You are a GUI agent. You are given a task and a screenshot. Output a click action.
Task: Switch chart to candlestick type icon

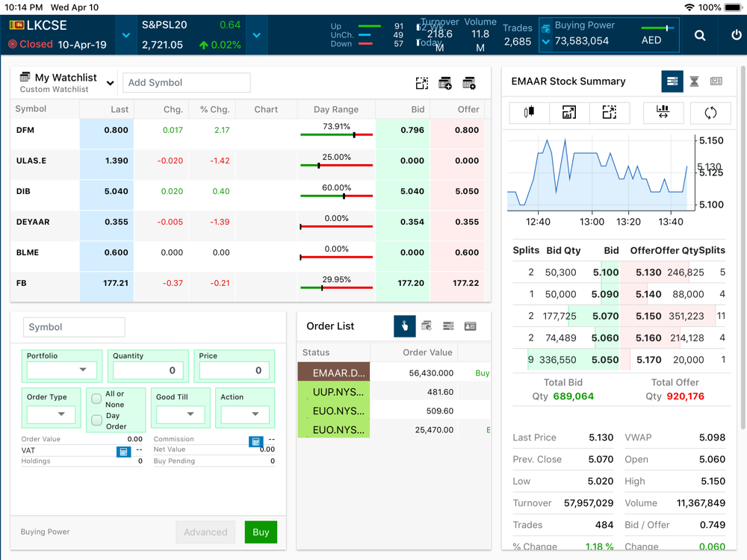(529, 113)
